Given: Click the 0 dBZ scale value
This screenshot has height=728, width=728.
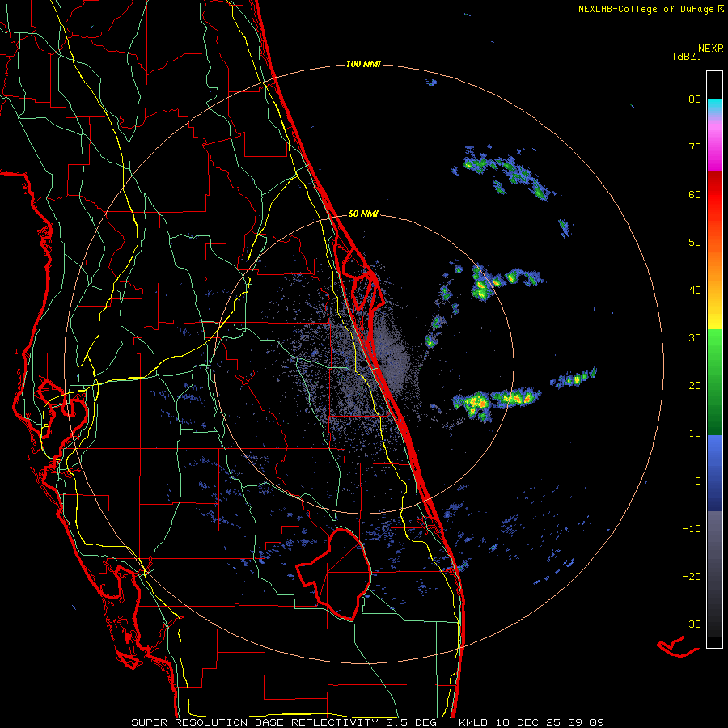Looking at the screenshot, I should [x=698, y=481].
